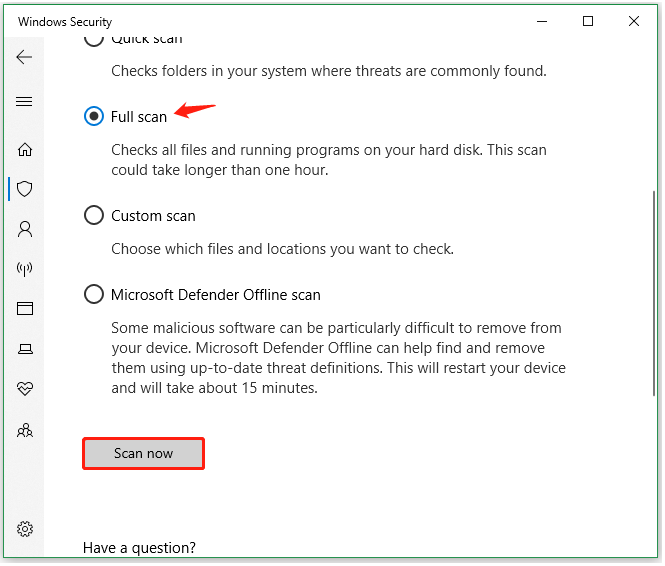Open Settings gear icon
The image size is (665, 566).
(25, 530)
